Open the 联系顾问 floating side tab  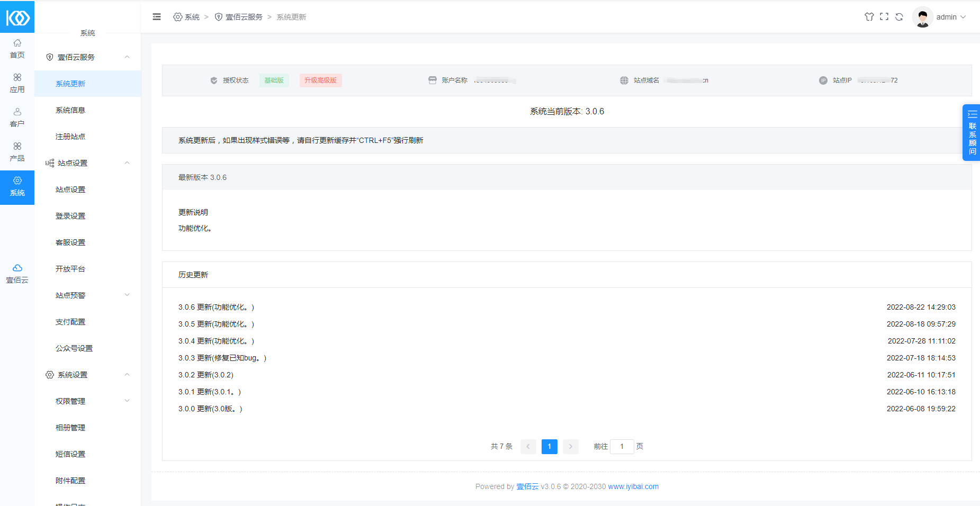point(972,133)
